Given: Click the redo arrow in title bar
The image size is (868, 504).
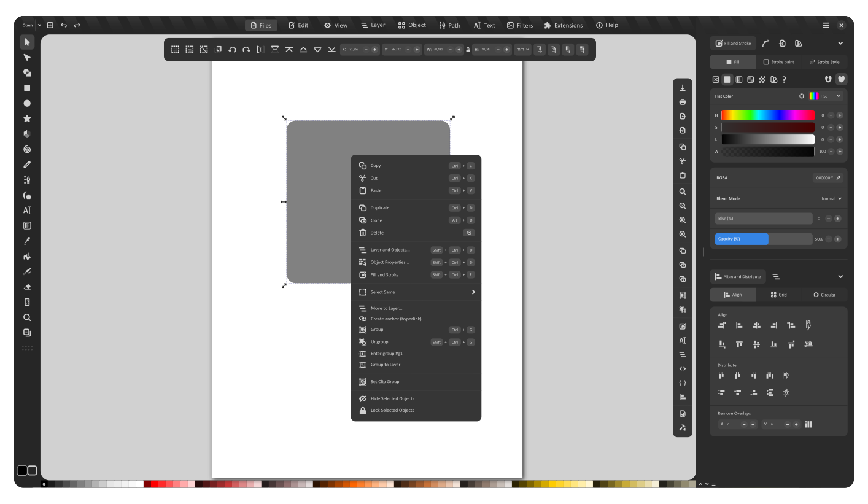Looking at the screenshot, I should click(x=77, y=25).
